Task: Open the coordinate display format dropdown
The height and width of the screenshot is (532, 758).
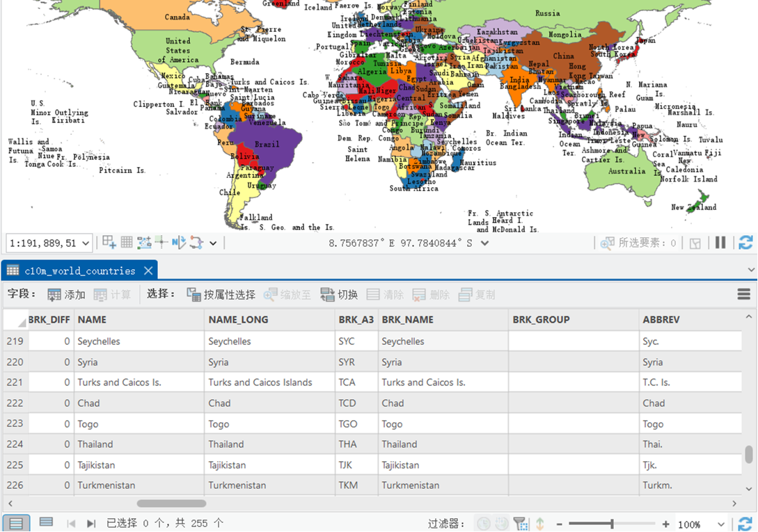Action: point(484,243)
